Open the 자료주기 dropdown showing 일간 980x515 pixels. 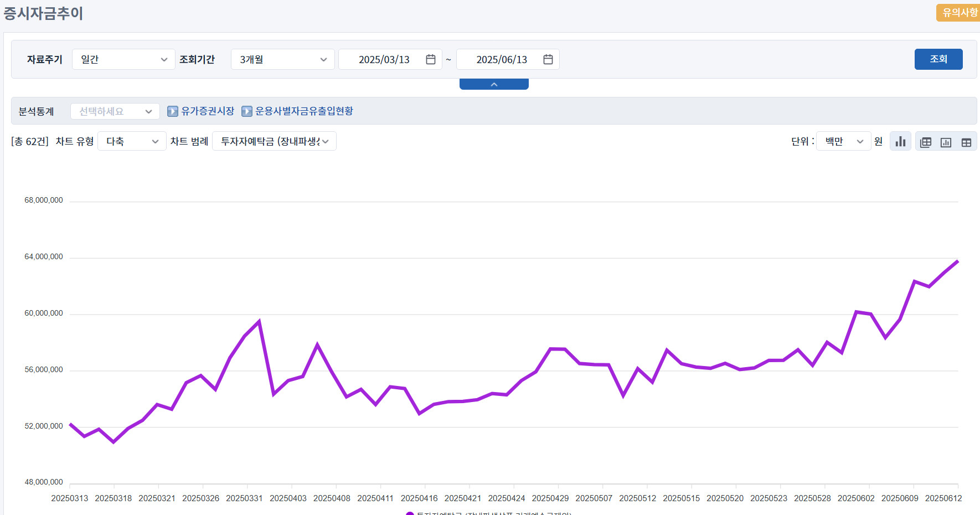(123, 59)
